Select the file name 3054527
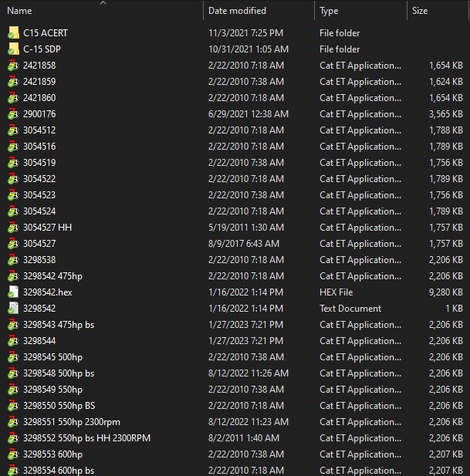The height and width of the screenshot is (476, 470). (x=39, y=244)
